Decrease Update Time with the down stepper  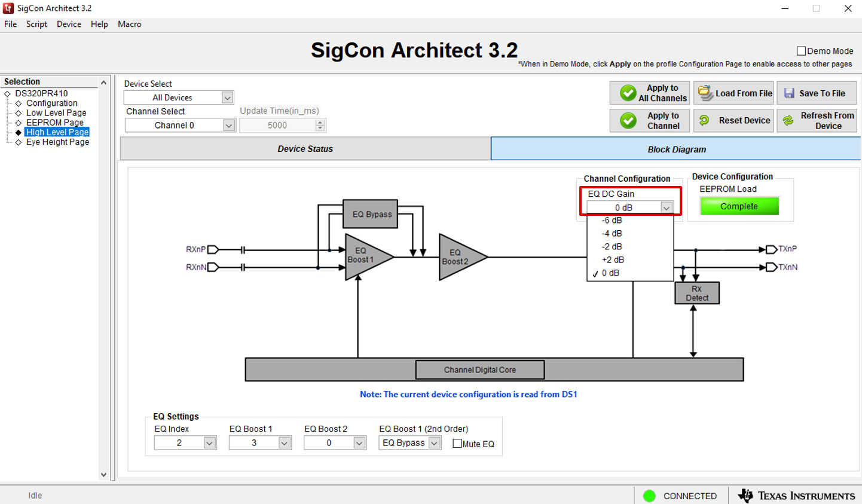(320, 129)
